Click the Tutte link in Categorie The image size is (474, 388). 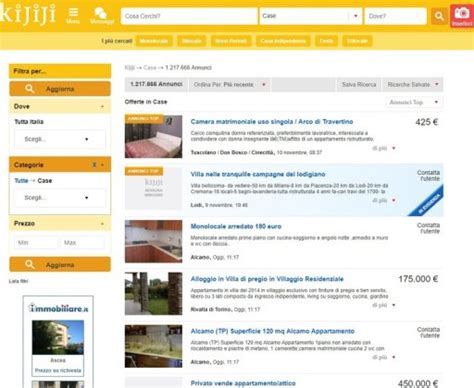(21, 180)
